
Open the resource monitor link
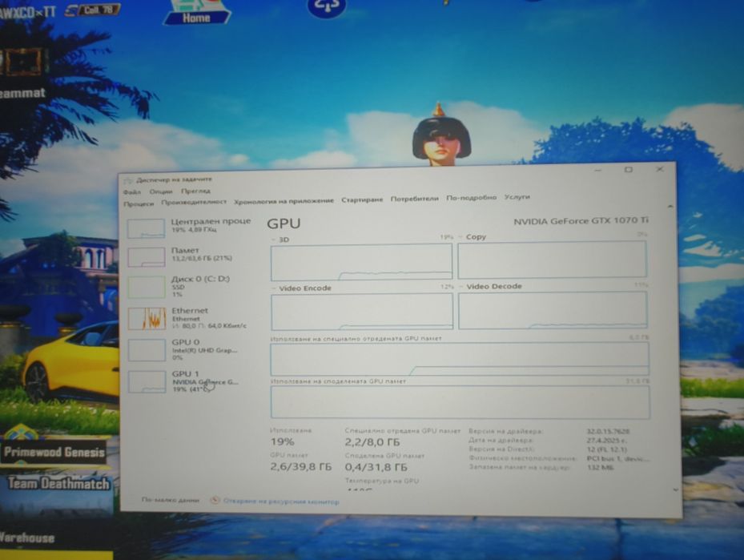click(x=281, y=502)
